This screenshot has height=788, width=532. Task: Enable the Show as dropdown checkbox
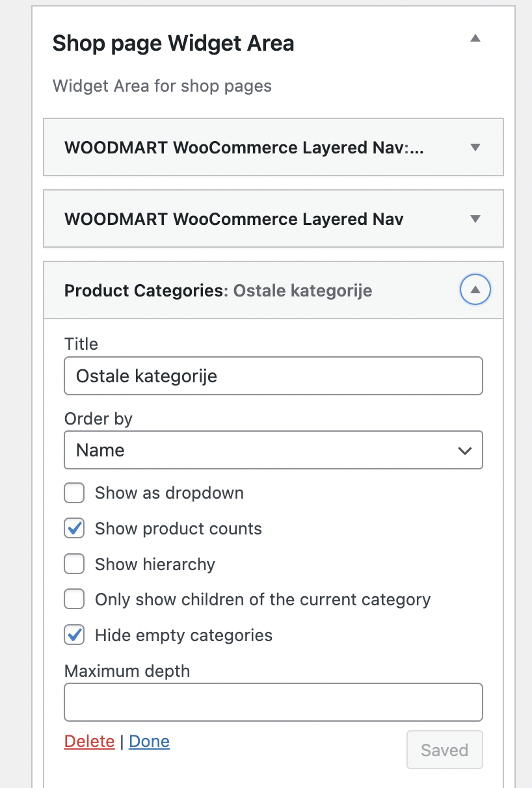point(74,493)
